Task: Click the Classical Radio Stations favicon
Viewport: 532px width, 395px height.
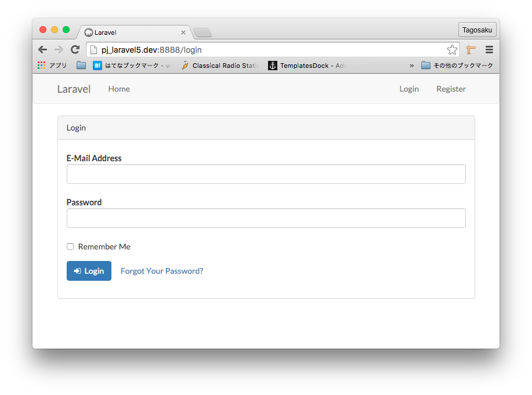Action: [184, 65]
